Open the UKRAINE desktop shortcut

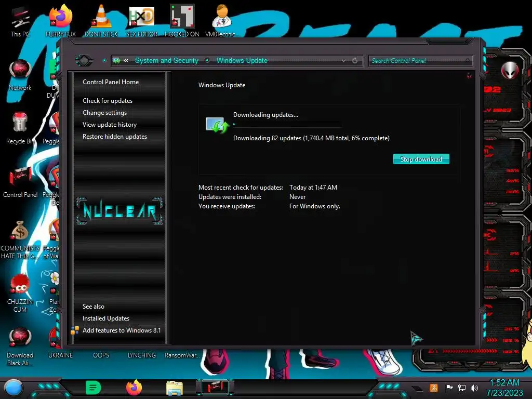click(x=60, y=355)
